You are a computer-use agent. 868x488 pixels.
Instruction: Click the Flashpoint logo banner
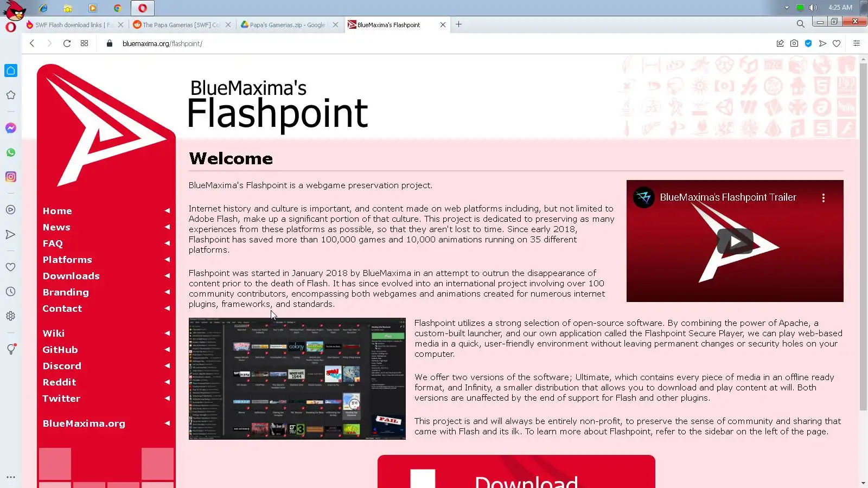278,106
